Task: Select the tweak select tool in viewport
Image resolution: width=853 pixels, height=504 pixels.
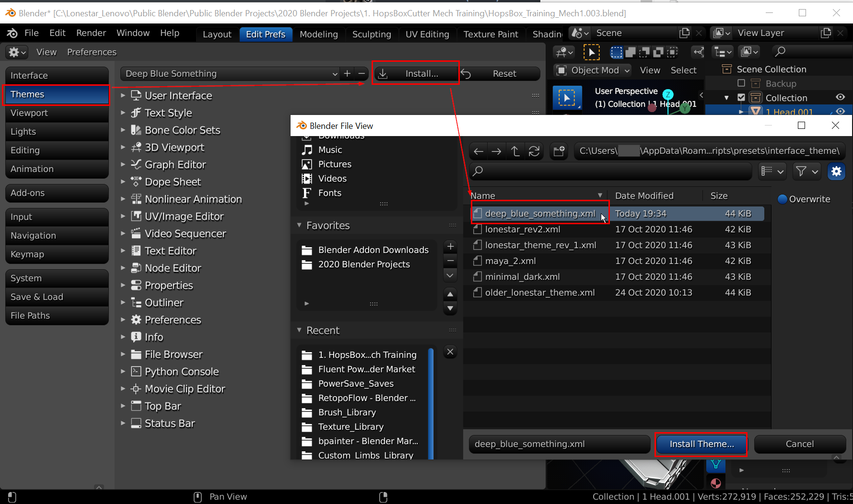Action: pos(567,98)
